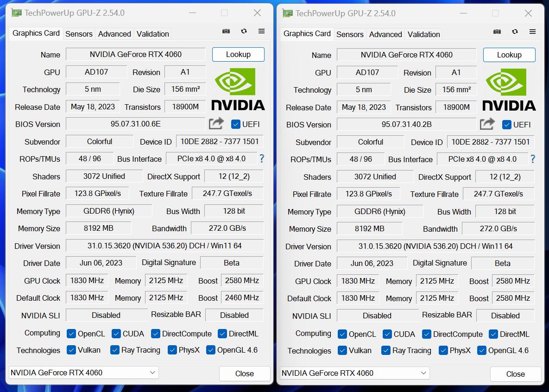Toggle PhysX checkbox in right window
The image size is (549, 392).
[443, 350]
